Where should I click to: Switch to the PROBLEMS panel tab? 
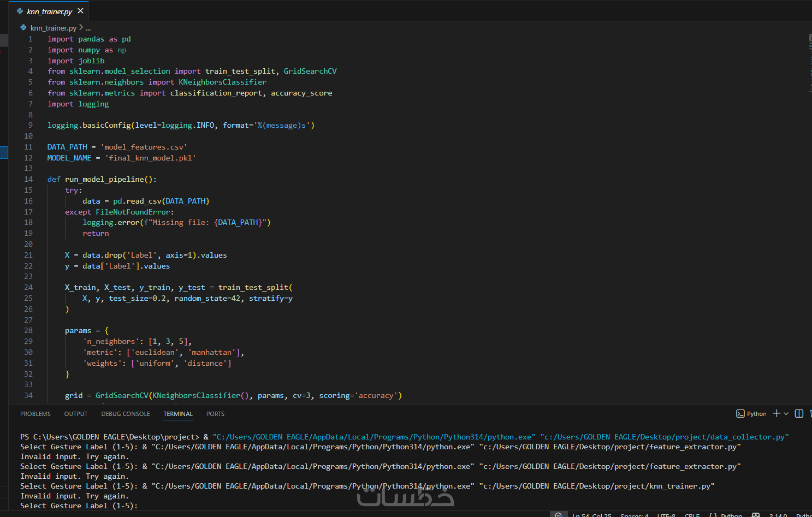[x=35, y=414]
